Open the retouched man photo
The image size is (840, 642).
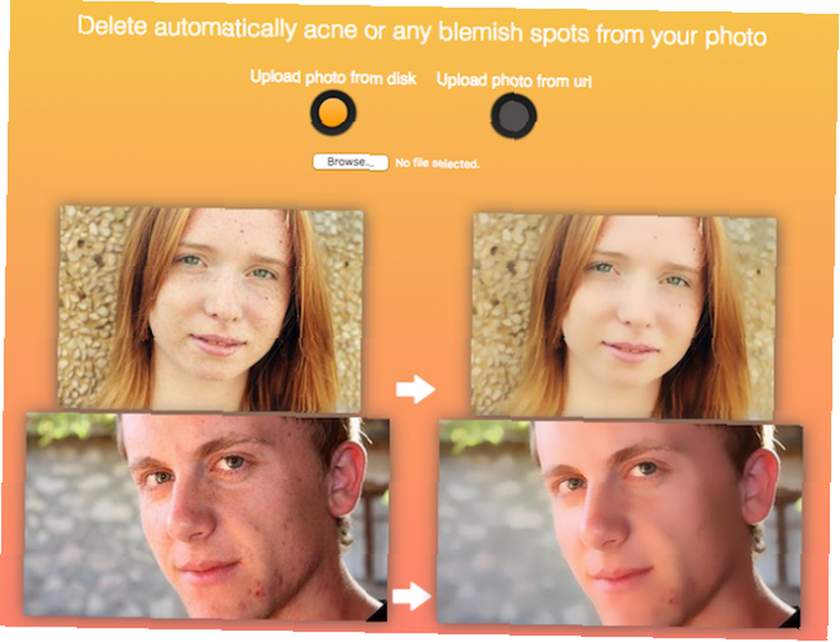pyautogui.click(x=620, y=524)
